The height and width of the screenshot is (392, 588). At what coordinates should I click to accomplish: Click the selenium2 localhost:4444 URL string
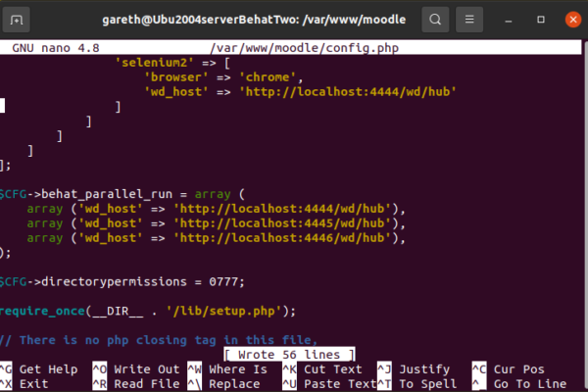[x=348, y=92]
